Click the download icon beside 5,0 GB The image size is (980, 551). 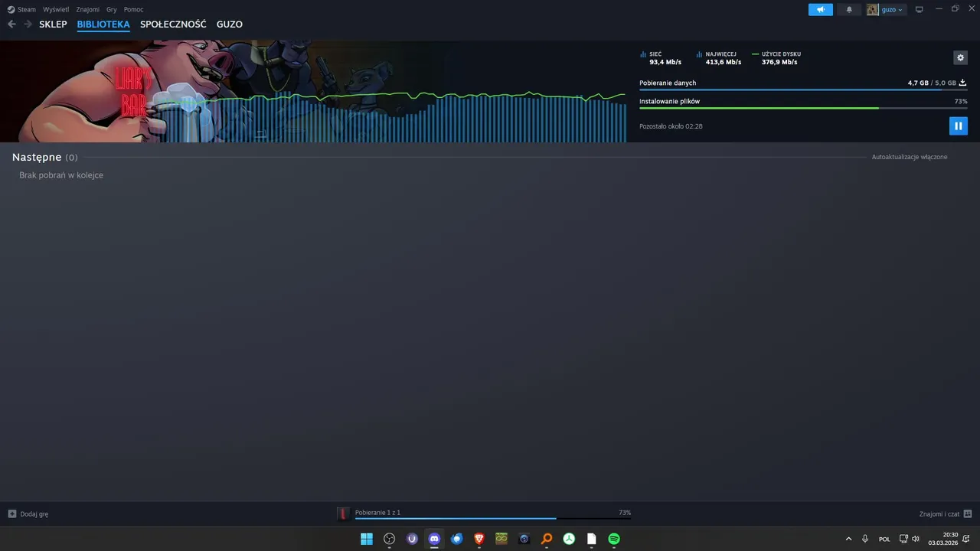click(962, 83)
